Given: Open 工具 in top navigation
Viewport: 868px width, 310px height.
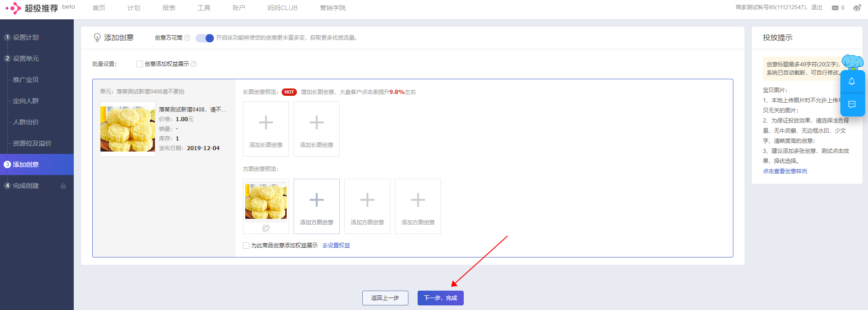Looking at the screenshot, I should click(204, 8).
